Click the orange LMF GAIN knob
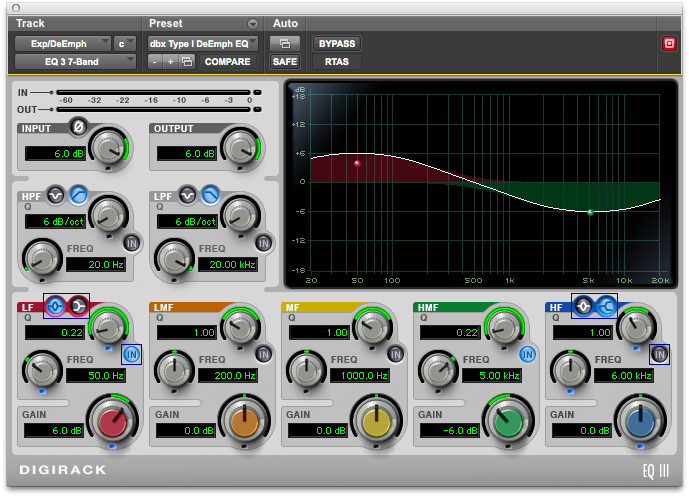Image resolution: width=689 pixels, height=497 pixels. pos(244,421)
